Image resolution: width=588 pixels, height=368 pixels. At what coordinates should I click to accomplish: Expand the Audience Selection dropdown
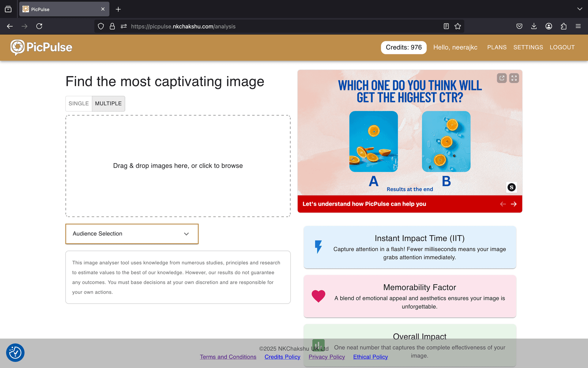[x=132, y=234]
